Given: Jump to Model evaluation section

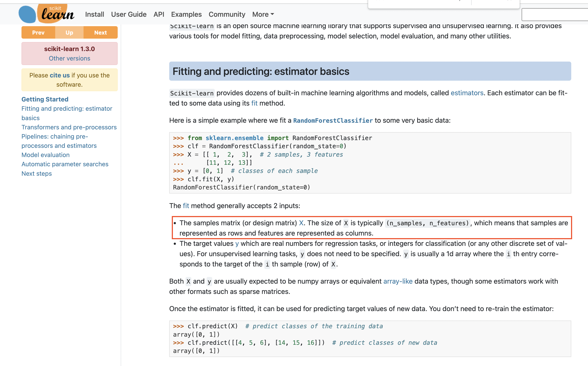Looking at the screenshot, I should tap(45, 155).
